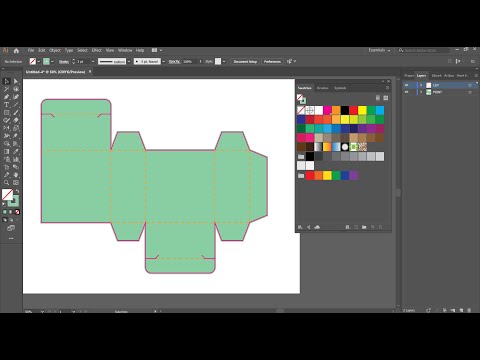
Task: Select the Type tool
Action: 6,105
